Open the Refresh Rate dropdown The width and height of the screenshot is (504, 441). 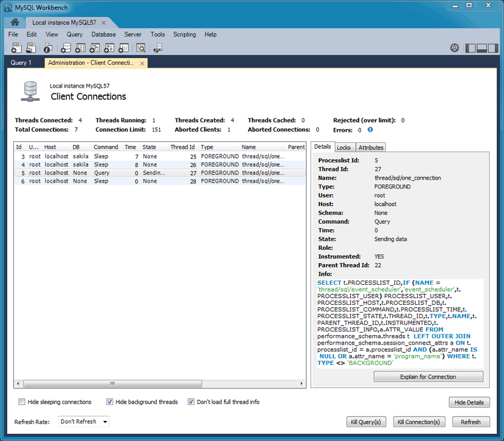coord(84,421)
